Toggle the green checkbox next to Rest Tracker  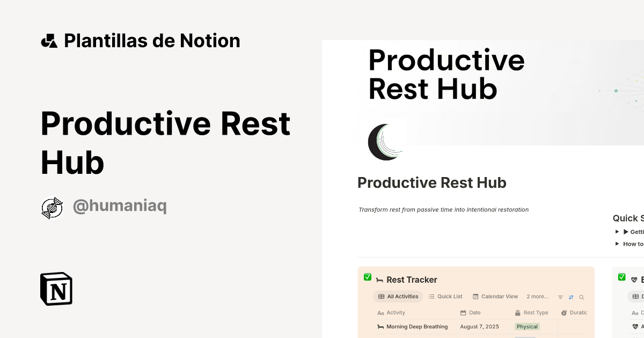(368, 277)
